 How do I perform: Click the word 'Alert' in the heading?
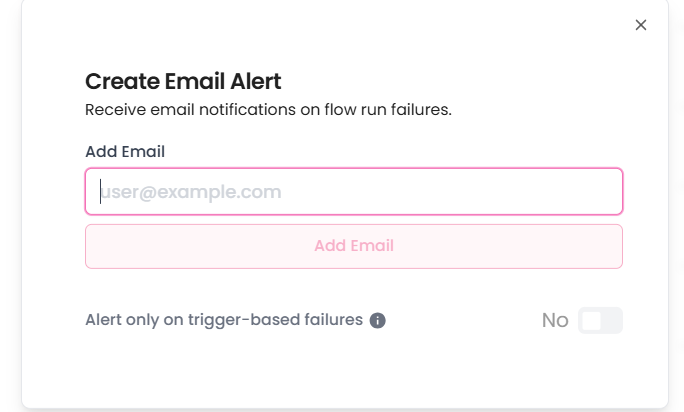tap(256, 81)
